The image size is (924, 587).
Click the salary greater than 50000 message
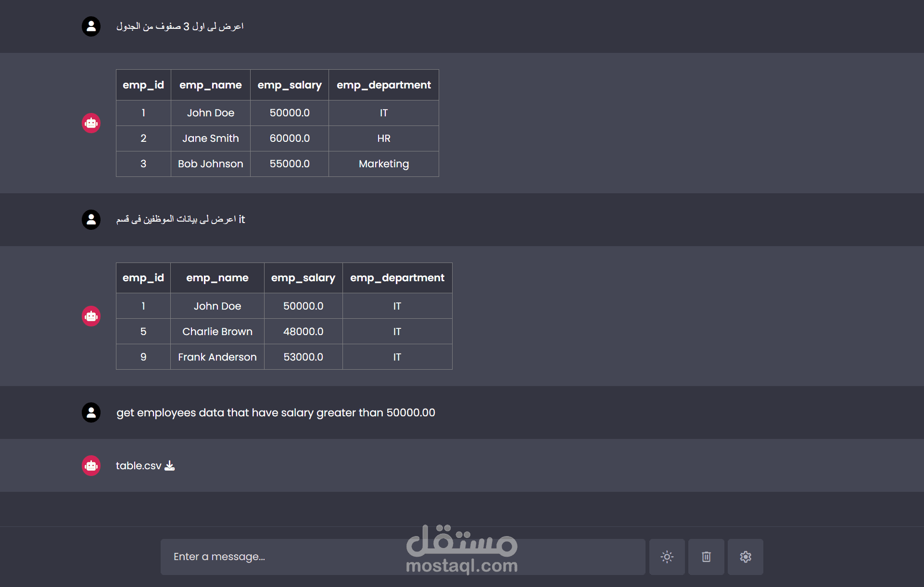pos(276,412)
